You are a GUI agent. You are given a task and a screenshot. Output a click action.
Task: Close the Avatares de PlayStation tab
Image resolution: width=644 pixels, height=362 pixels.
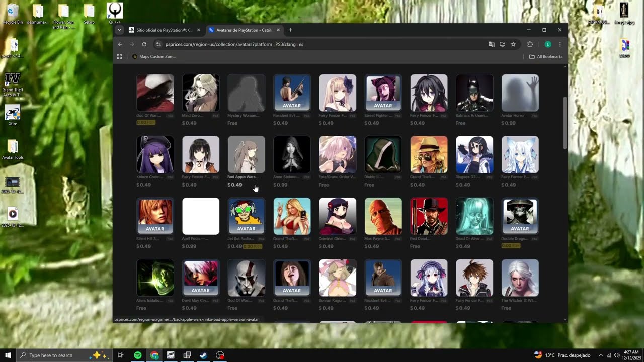click(x=278, y=30)
